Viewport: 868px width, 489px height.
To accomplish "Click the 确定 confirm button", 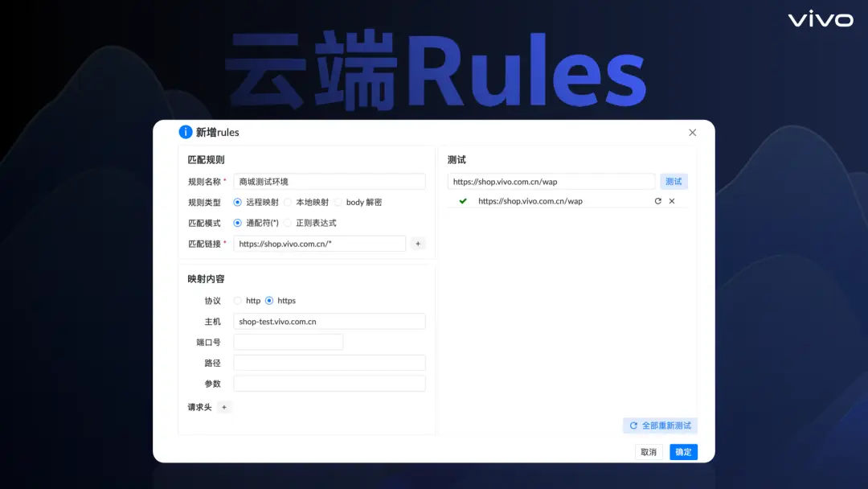I will (x=682, y=452).
